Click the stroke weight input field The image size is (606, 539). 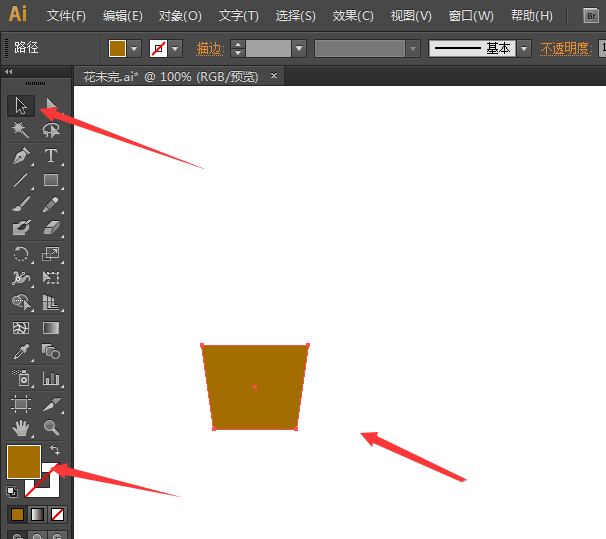coord(269,49)
